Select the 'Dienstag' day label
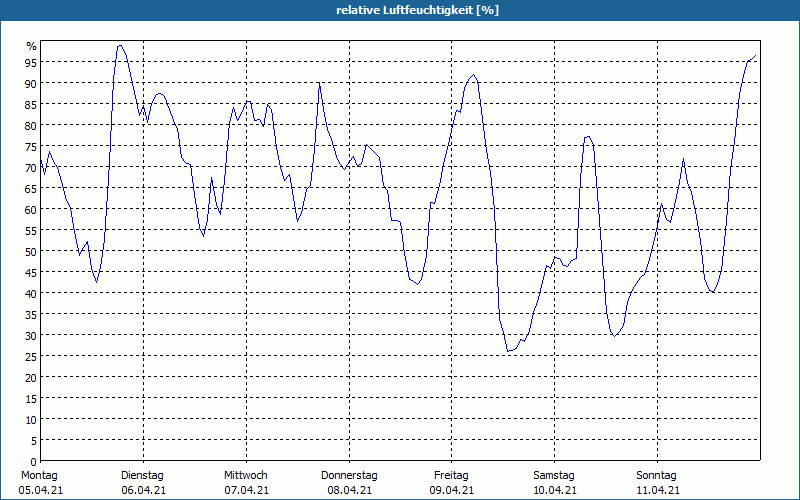 coord(142,476)
